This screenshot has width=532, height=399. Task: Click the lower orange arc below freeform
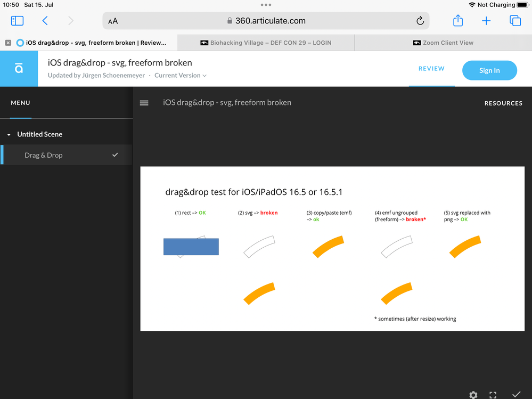tap(397, 293)
